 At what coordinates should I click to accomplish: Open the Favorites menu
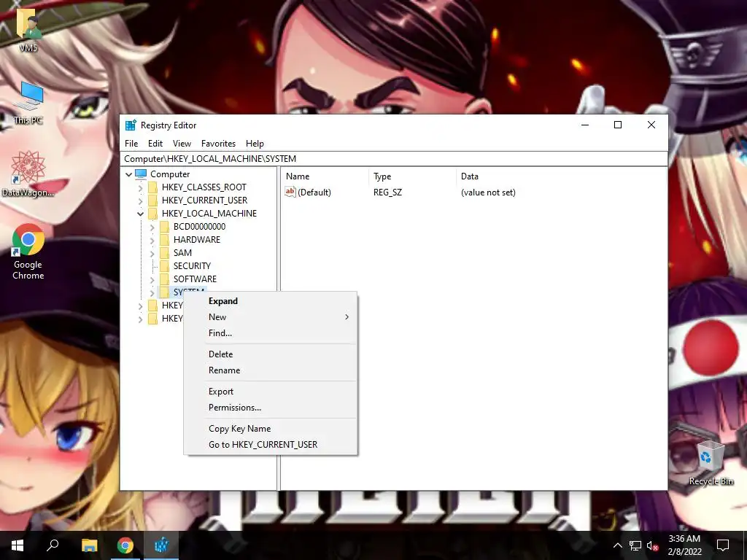click(x=218, y=144)
